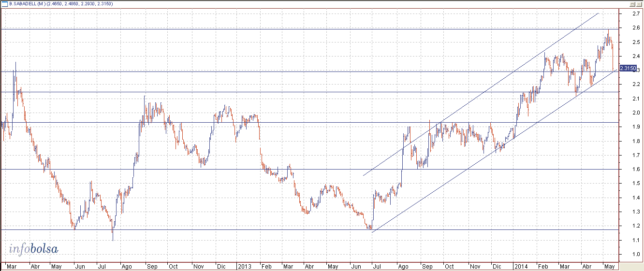Click the 1.8 price axis label
Viewport: 644px width, 271px height.
point(636,141)
